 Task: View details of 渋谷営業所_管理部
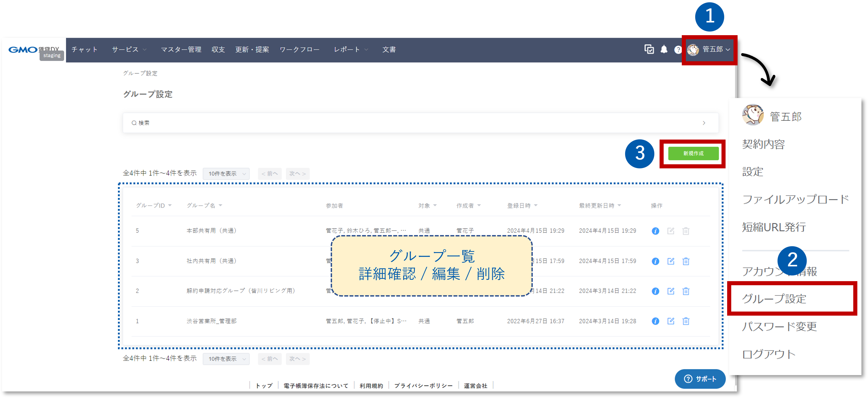pos(655,321)
